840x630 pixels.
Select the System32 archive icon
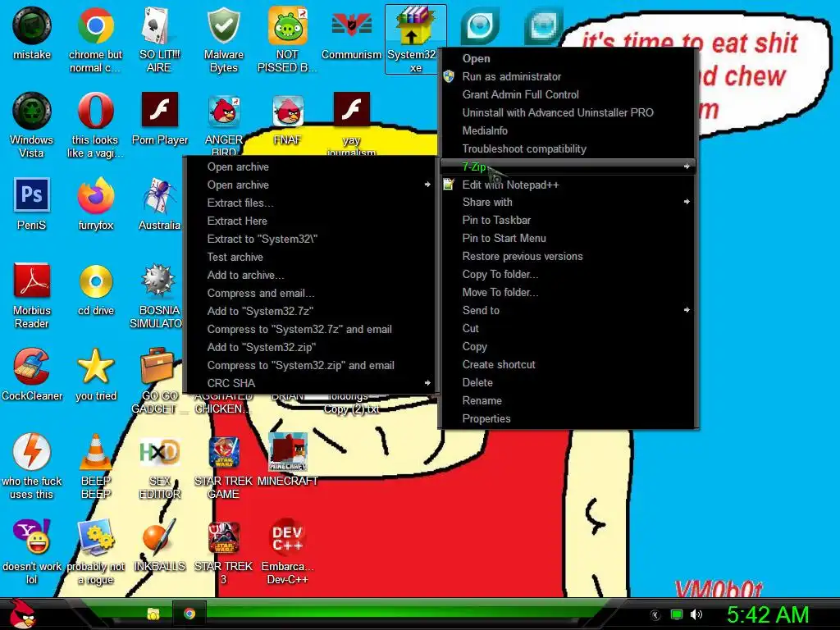415,25
